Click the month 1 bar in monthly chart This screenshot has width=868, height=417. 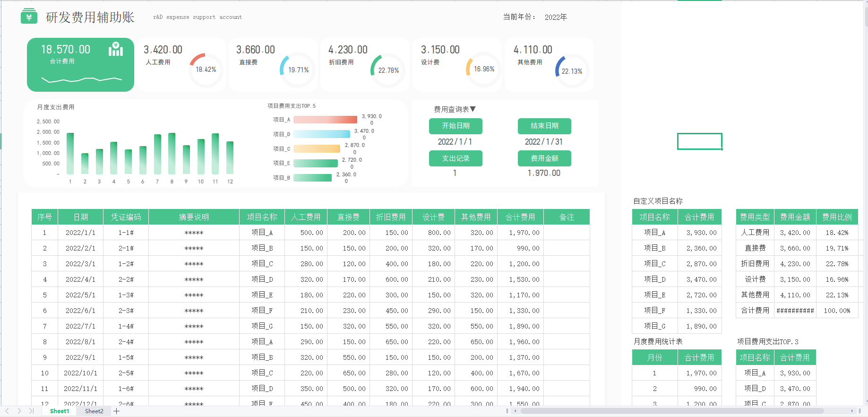pyautogui.click(x=70, y=154)
